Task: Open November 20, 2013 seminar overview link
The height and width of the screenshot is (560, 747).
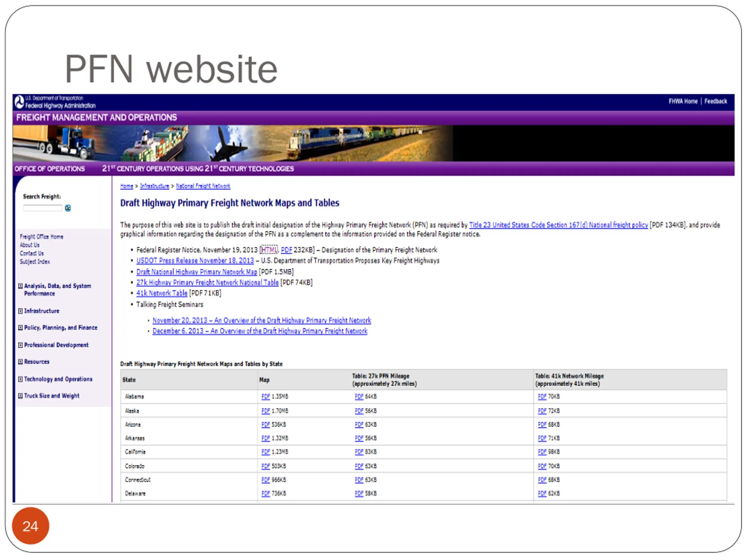Action: tap(262, 320)
